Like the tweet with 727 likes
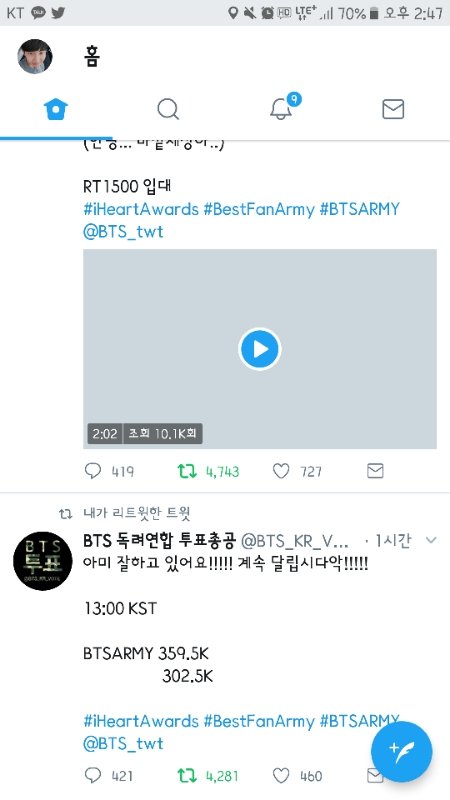Screen dimensions: 450x800 tap(281, 470)
